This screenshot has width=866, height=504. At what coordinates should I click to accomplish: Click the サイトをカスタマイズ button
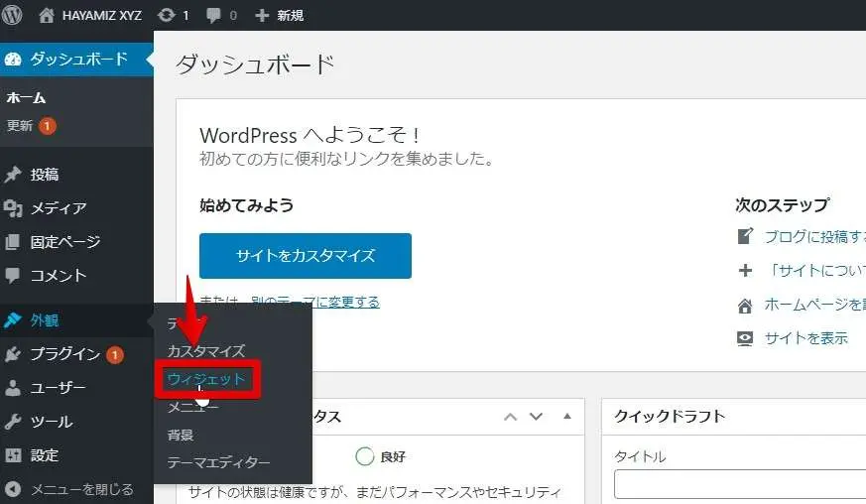pos(305,256)
